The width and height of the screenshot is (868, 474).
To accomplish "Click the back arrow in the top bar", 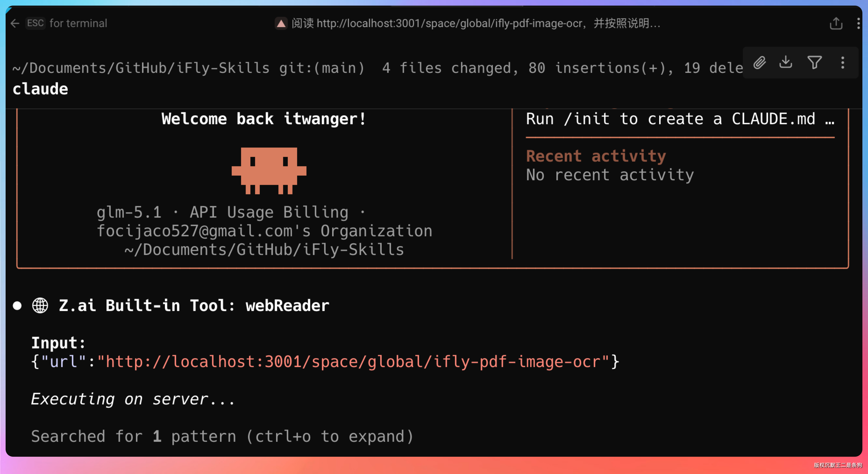I will pos(15,23).
